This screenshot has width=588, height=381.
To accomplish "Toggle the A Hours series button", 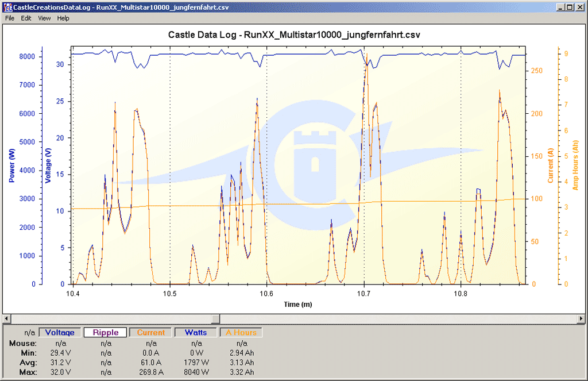I will 241,332.
